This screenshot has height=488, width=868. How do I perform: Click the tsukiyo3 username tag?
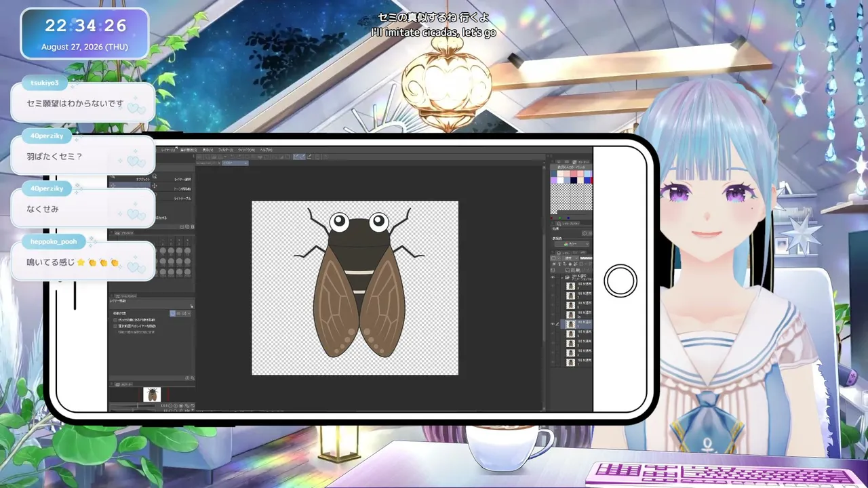click(45, 83)
